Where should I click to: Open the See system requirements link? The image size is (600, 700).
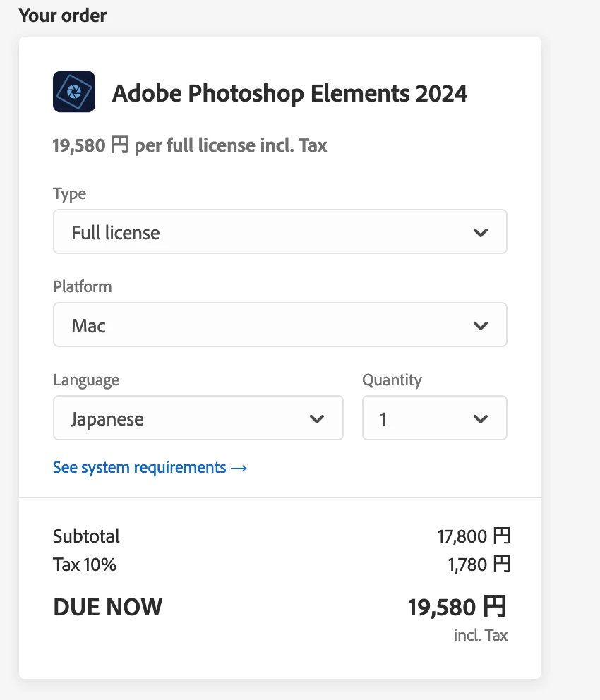[x=150, y=467]
